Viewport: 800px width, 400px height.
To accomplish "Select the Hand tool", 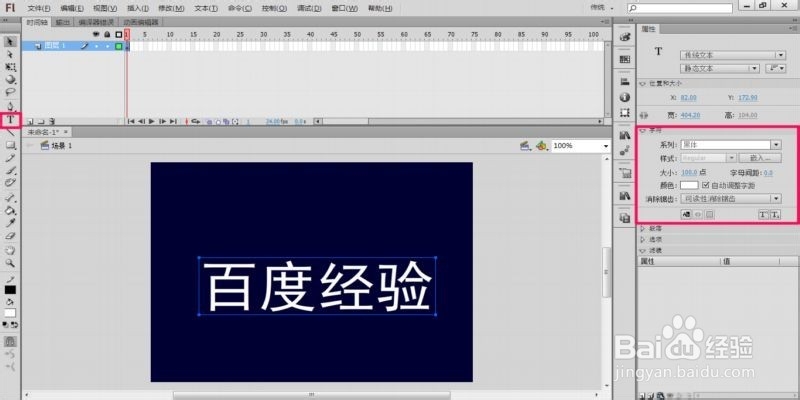I will pyautogui.click(x=10, y=251).
